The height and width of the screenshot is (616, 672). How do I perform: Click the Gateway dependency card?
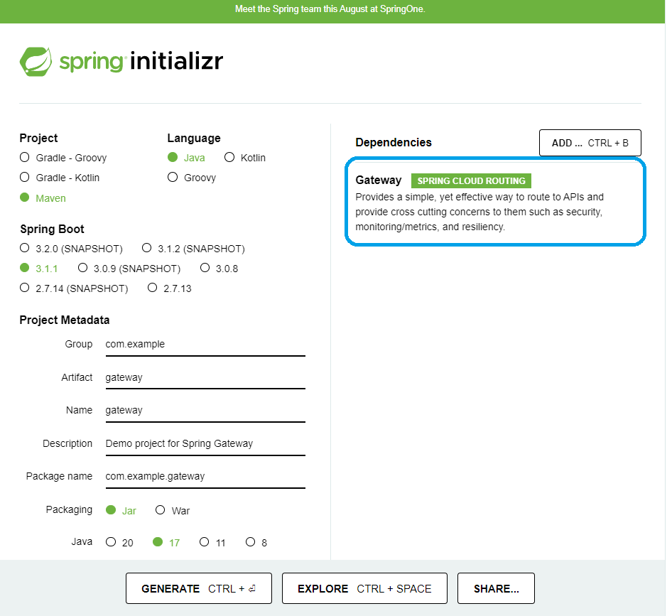495,202
